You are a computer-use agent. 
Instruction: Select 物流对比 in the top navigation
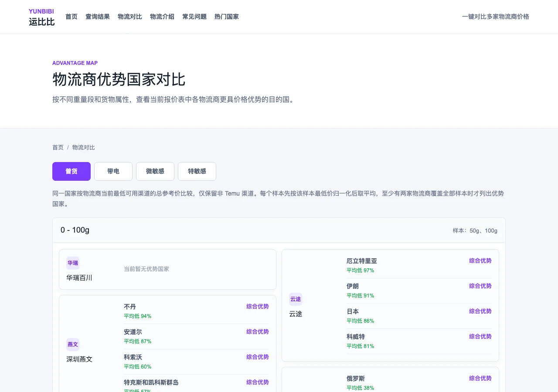click(x=130, y=17)
